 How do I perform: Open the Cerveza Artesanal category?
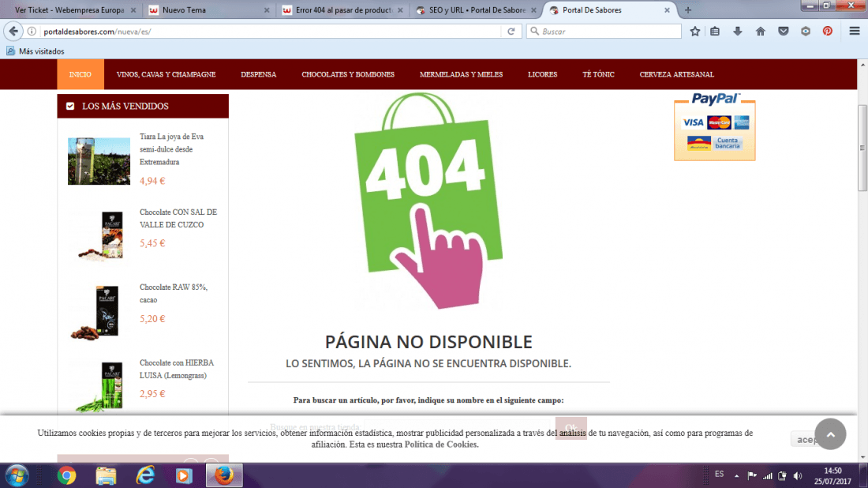click(x=676, y=74)
